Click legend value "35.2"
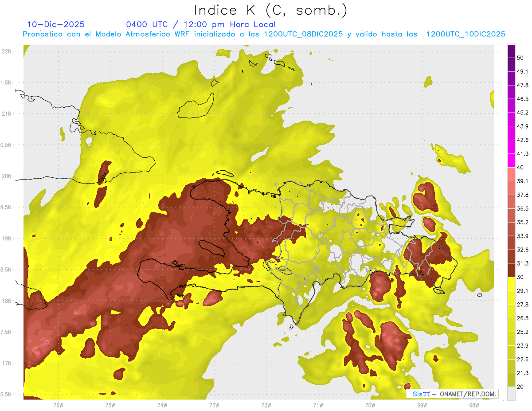The image size is (532, 411). [523, 223]
